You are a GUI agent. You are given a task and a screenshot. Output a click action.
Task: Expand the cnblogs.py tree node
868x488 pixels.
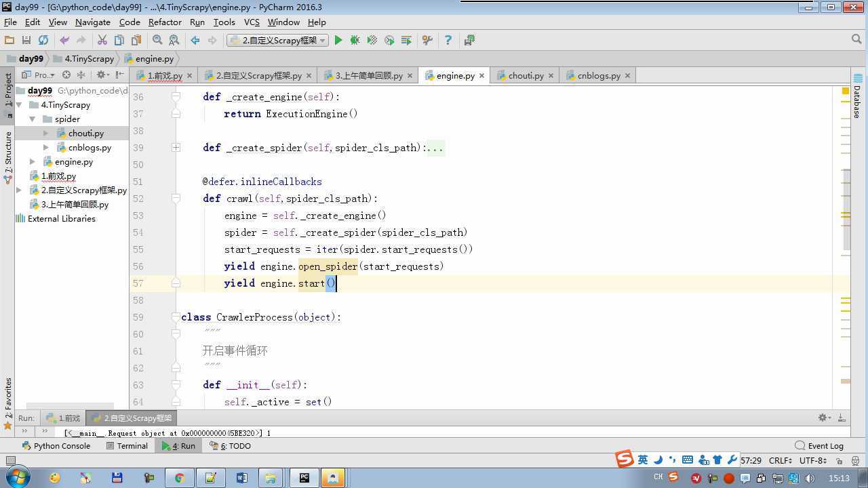[45, 148]
